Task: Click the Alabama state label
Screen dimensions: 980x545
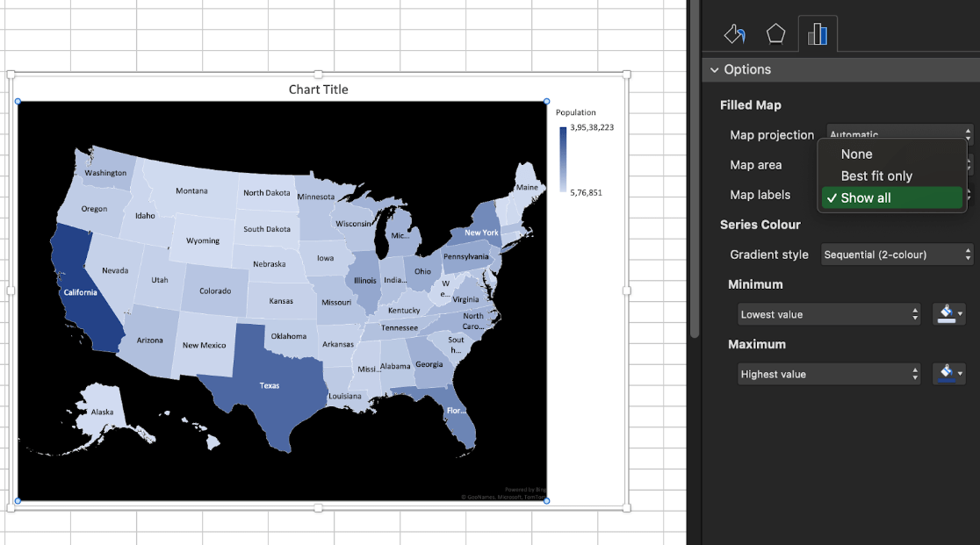Action: coord(396,367)
